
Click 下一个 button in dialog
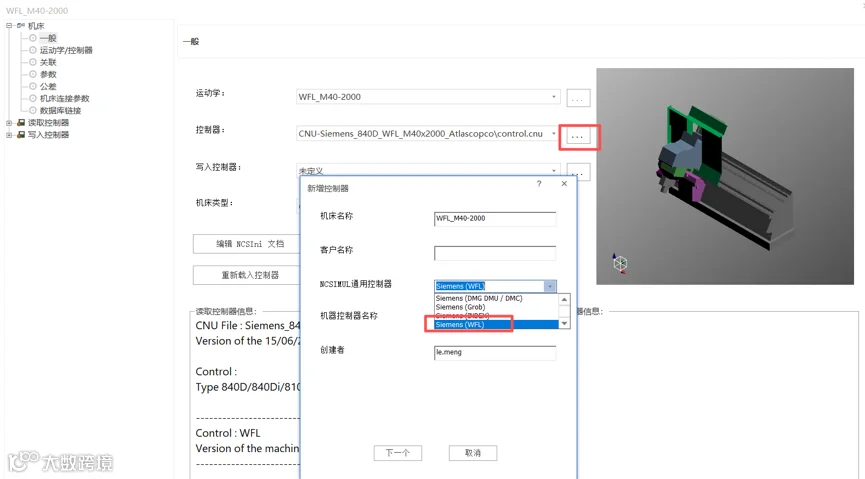[398, 453]
